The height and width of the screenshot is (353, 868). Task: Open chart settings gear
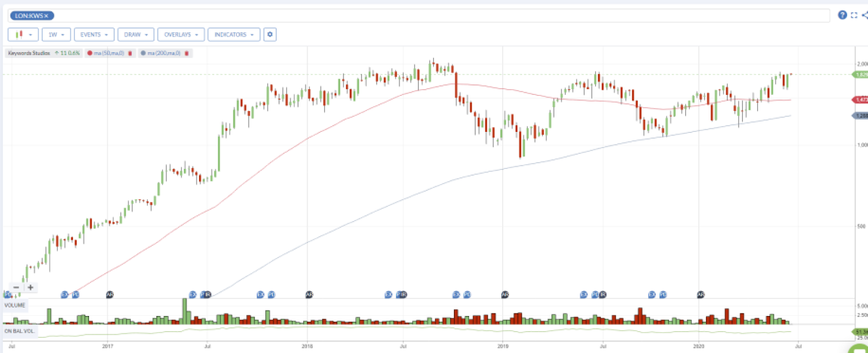(x=270, y=34)
